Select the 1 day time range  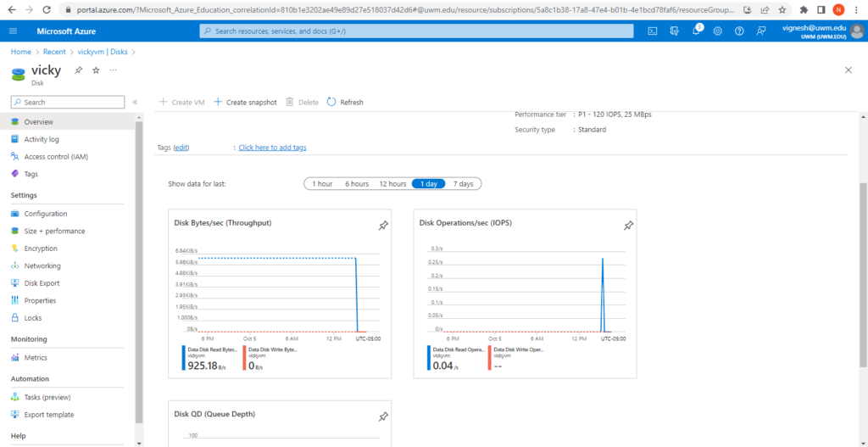pyautogui.click(x=428, y=184)
